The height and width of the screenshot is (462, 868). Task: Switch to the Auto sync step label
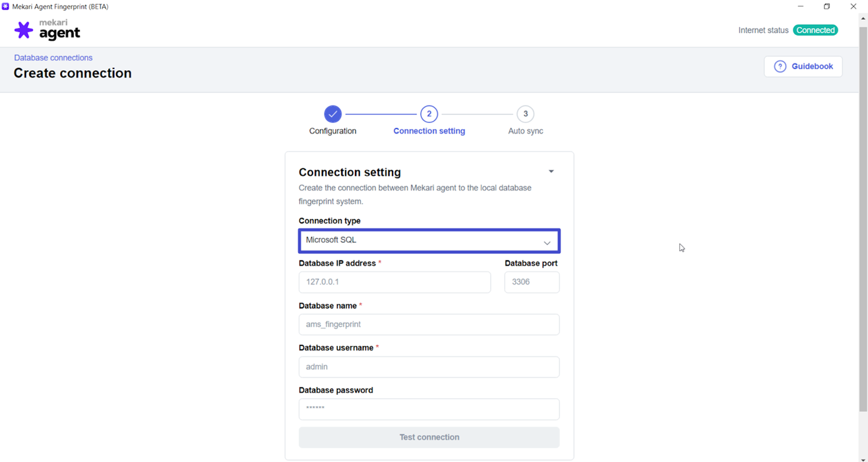point(526,131)
